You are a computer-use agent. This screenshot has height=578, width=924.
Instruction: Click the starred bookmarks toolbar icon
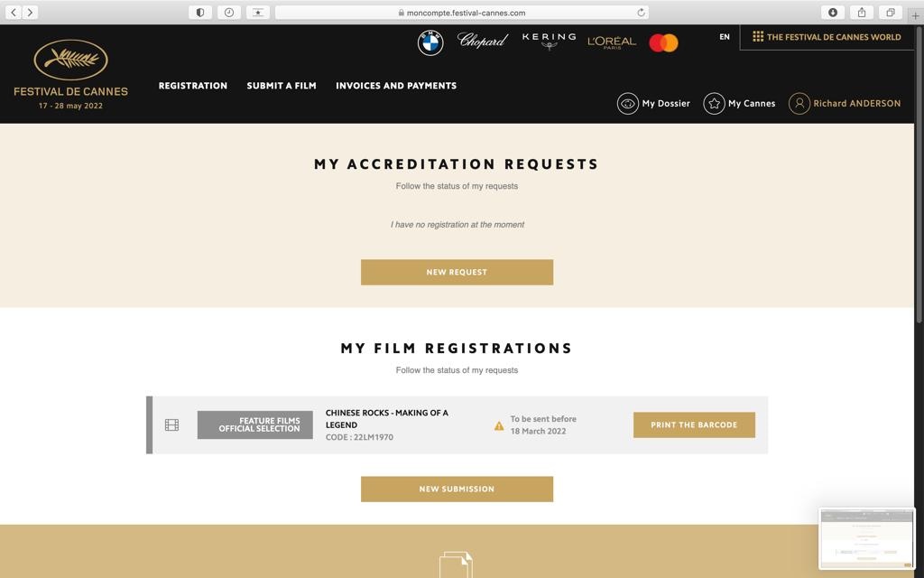258,13
